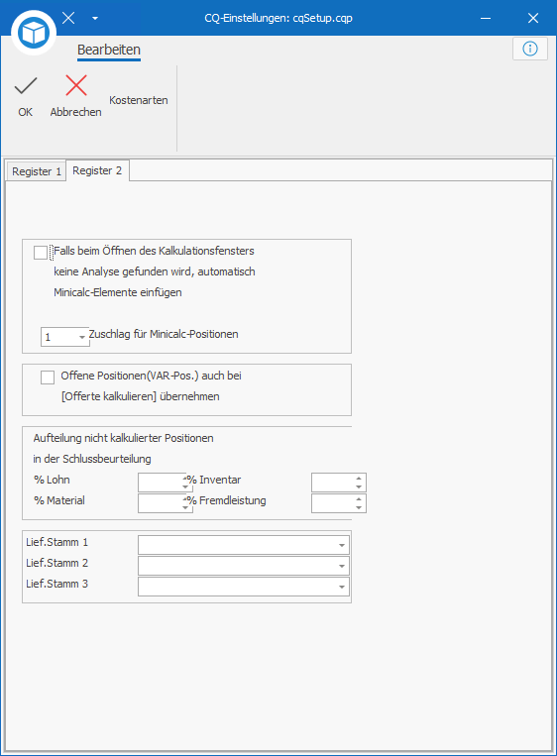Click the OK checkmark icon
This screenshot has height=756, width=557.
point(26,86)
